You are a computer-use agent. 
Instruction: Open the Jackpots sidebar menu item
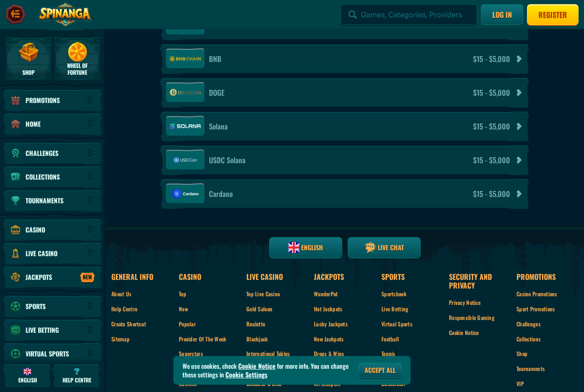click(52, 277)
